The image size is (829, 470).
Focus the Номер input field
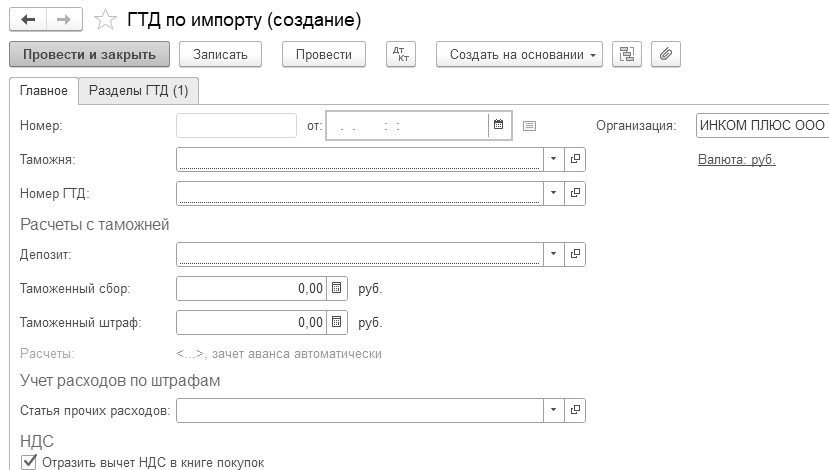(x=236, y=125)
